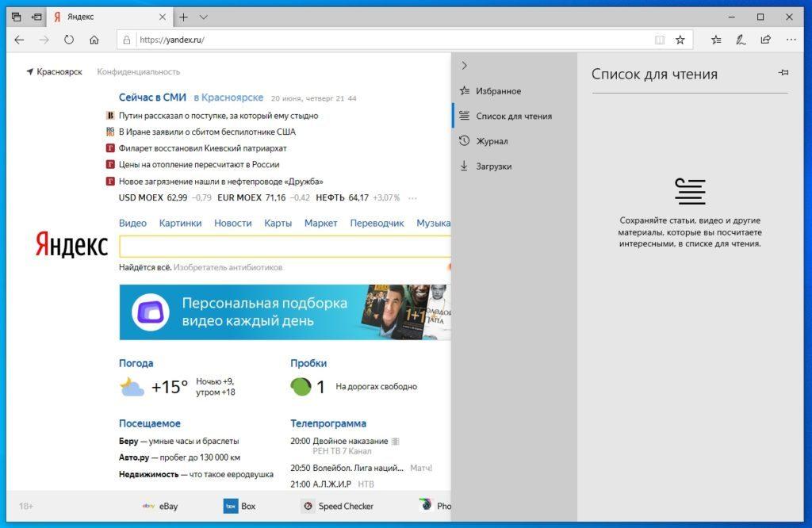Enable Reading view from the address bar

click(x=660, y=40)
